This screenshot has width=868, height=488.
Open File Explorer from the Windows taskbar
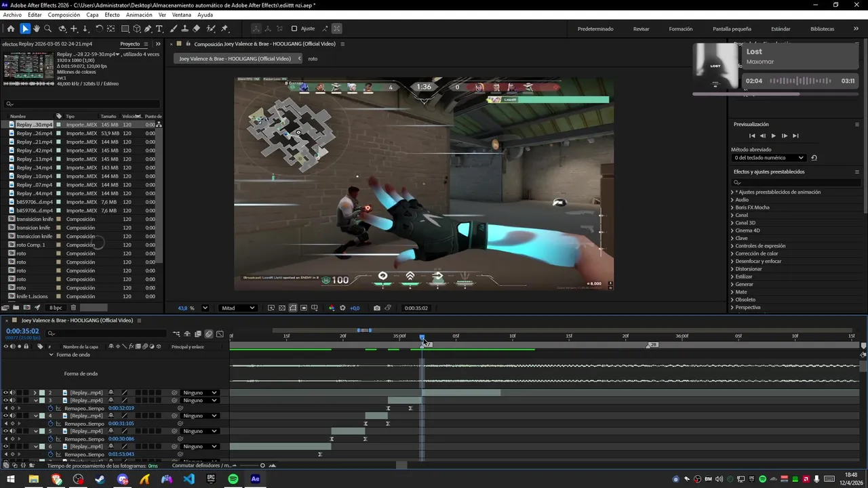33,479
